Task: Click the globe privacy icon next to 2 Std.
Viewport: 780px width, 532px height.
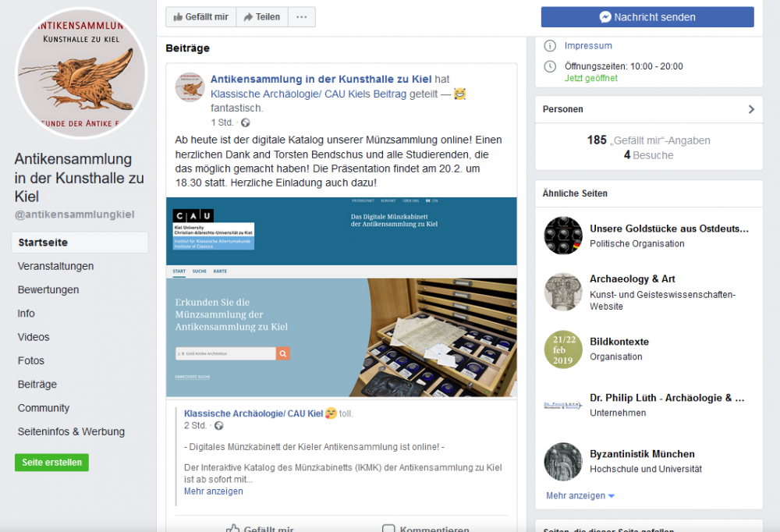Action: coord(218,425)
